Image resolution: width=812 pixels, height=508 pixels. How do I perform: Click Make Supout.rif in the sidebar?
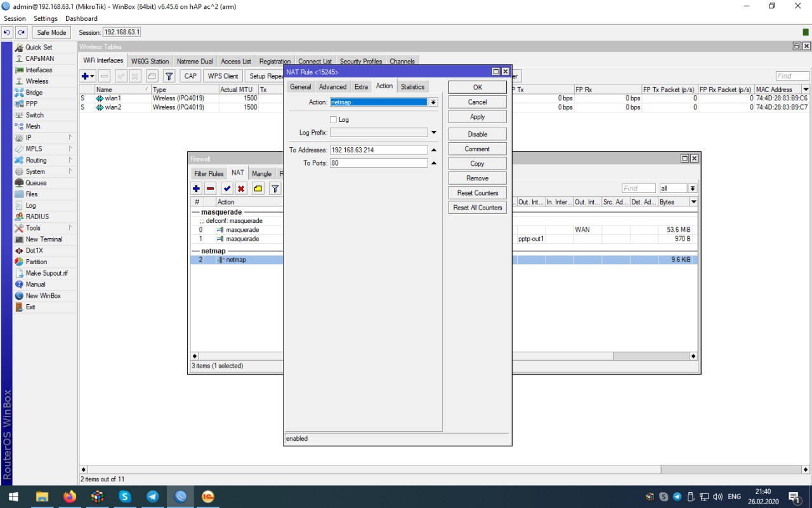(x=46, y=273)
